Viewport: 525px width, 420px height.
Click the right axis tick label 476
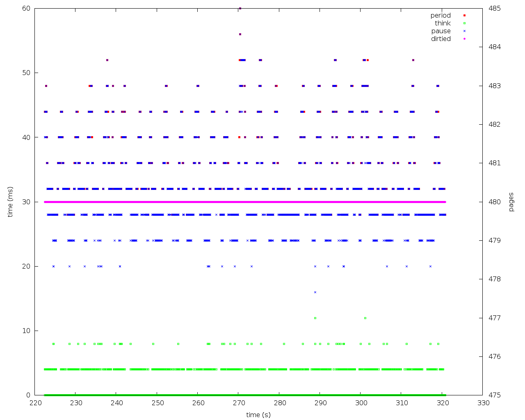pos(495,356)
